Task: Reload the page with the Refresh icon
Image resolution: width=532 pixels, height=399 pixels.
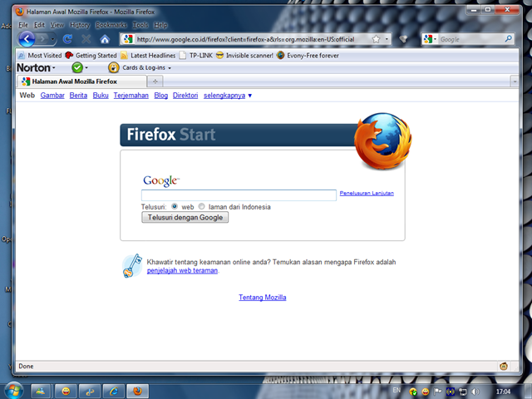Action: (x=67, y=39)
